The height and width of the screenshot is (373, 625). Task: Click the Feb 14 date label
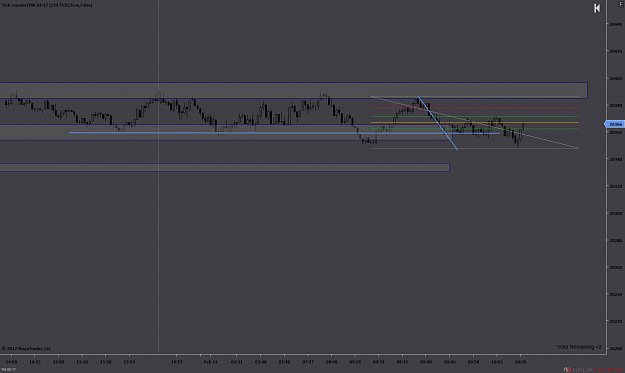click(x=210, y=362)
